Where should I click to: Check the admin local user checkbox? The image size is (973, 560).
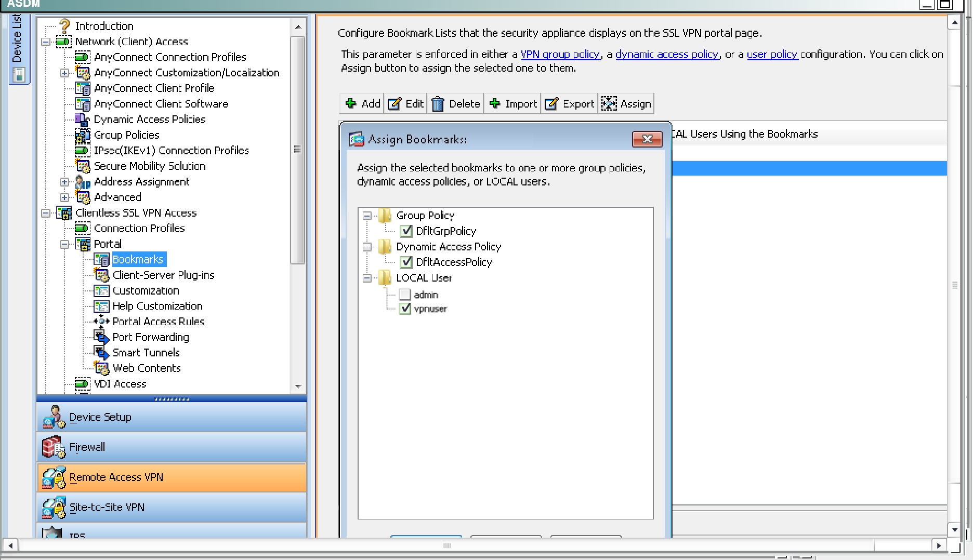[405, 295]
